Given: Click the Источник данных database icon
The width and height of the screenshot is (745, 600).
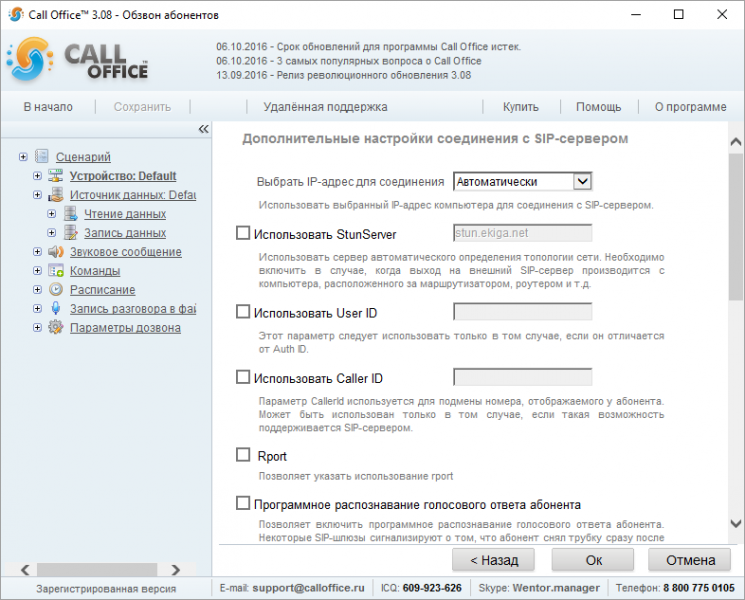Looking at the screenshot, I should pos(56,194).
